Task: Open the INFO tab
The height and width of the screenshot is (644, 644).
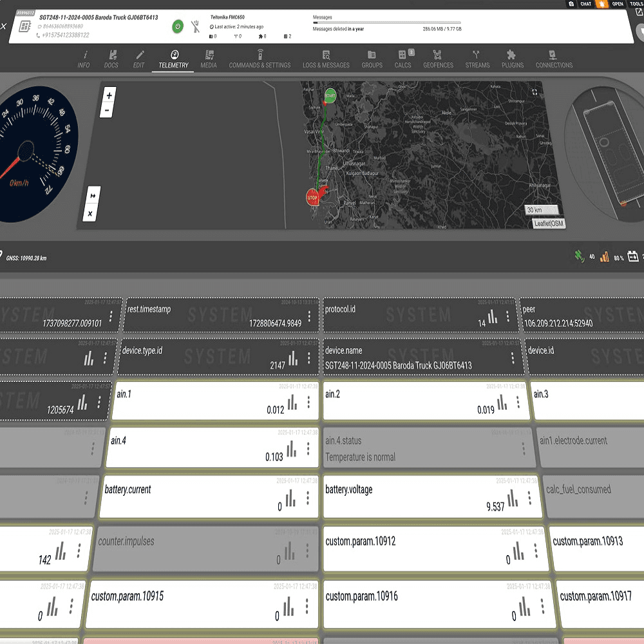Action: [x=84, y=59]
